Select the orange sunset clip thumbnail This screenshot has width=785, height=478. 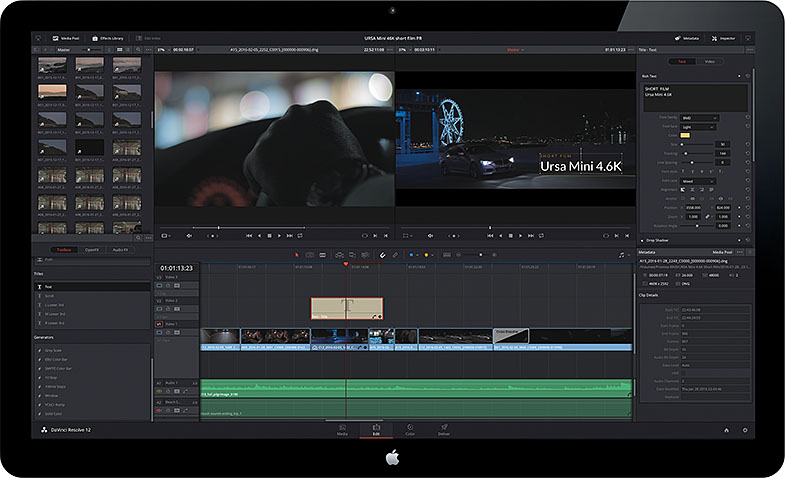[x=52, y=92]
